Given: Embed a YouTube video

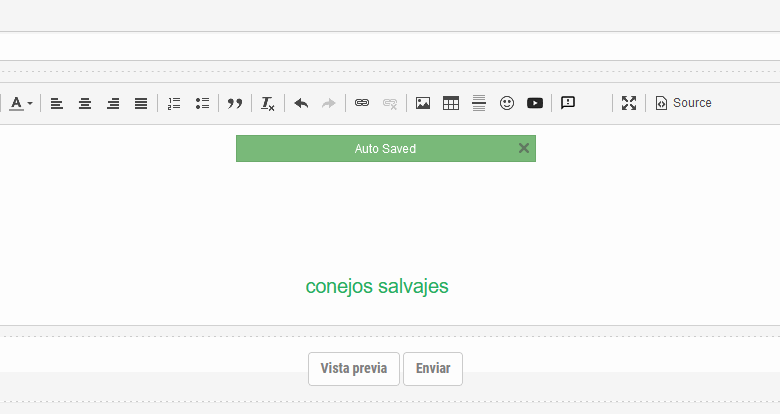Looking at the screenshot, I should coord(535,103).
